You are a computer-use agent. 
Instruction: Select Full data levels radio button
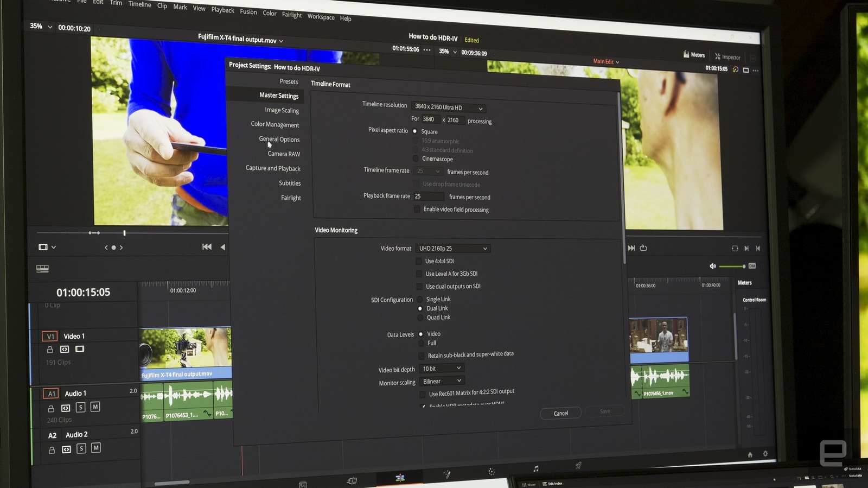click(420, 343)
